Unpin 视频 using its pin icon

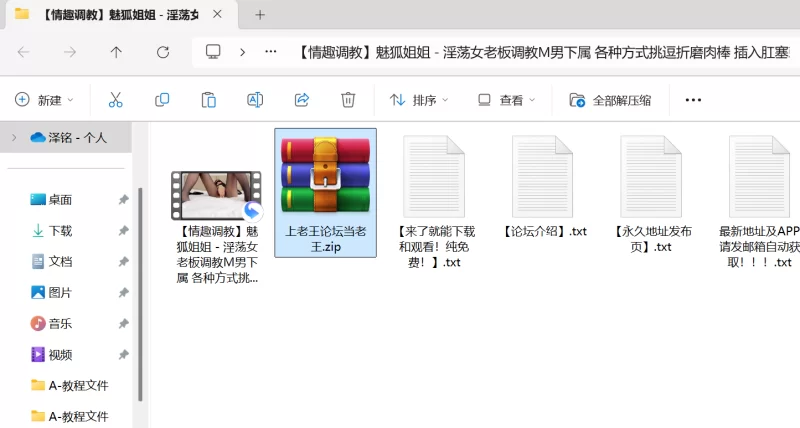click(123, 355)
